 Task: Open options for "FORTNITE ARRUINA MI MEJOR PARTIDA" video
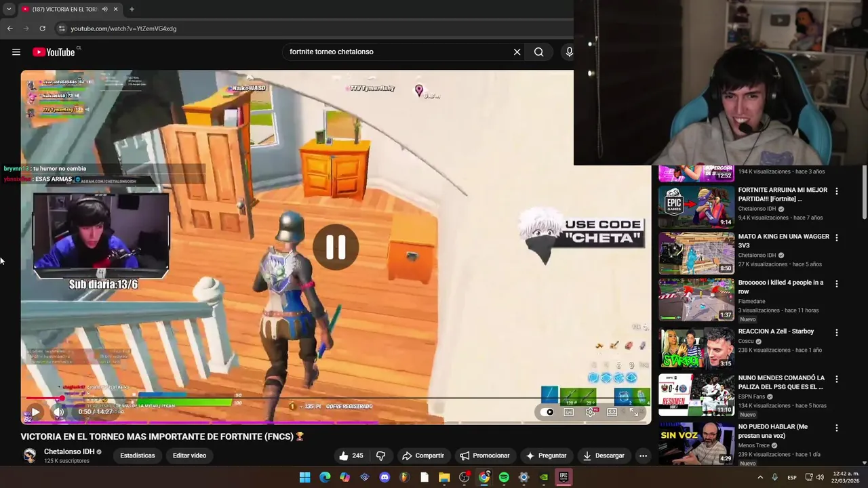[836, 191]
